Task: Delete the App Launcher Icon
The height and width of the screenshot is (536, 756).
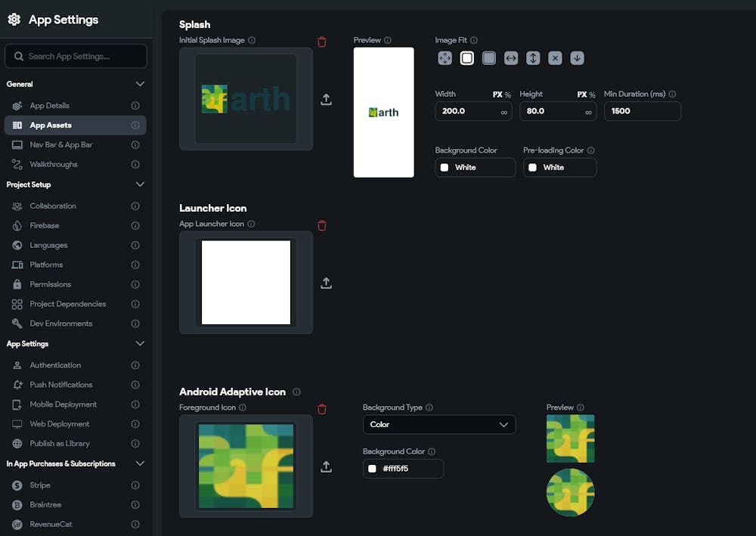Action: tap(322, 225)
